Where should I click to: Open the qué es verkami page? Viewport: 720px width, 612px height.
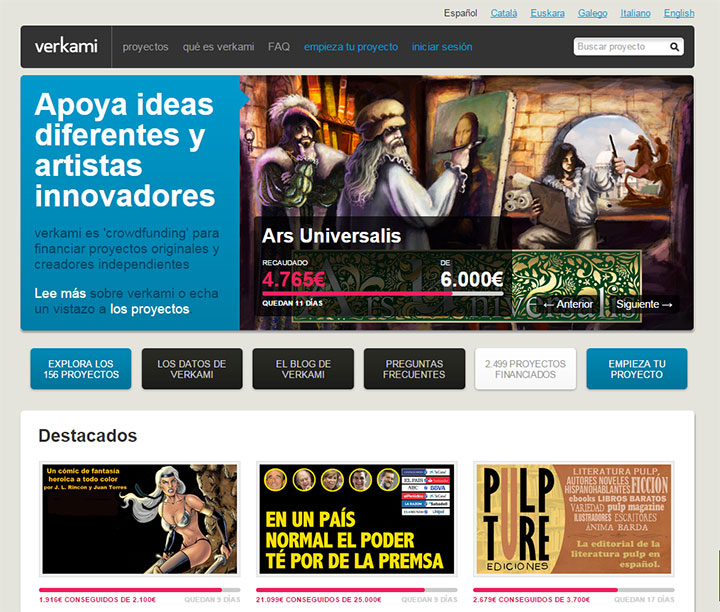[x=218, y=47]
